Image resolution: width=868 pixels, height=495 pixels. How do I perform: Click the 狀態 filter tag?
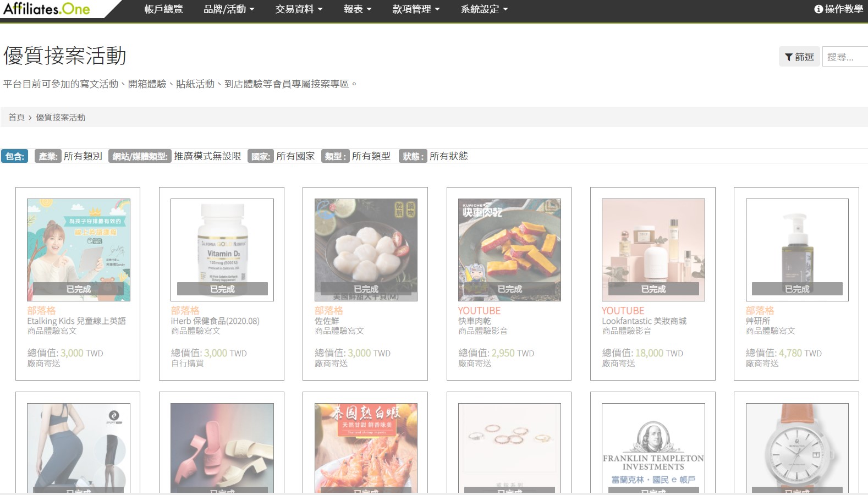pyautogui.click(x=413, y=156)
